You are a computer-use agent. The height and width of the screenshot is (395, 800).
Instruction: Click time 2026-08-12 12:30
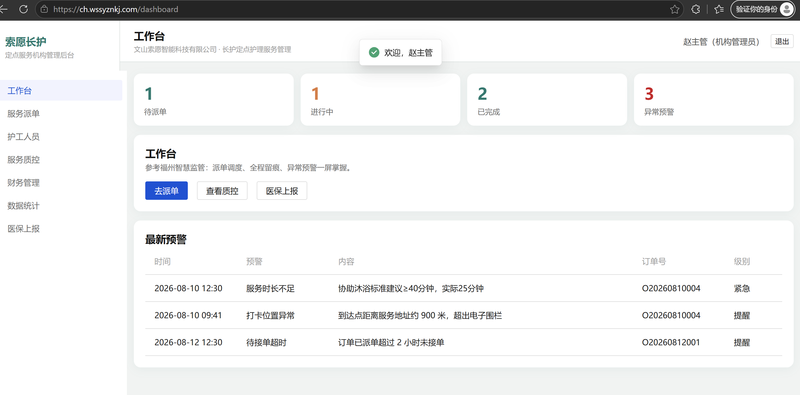188,342
